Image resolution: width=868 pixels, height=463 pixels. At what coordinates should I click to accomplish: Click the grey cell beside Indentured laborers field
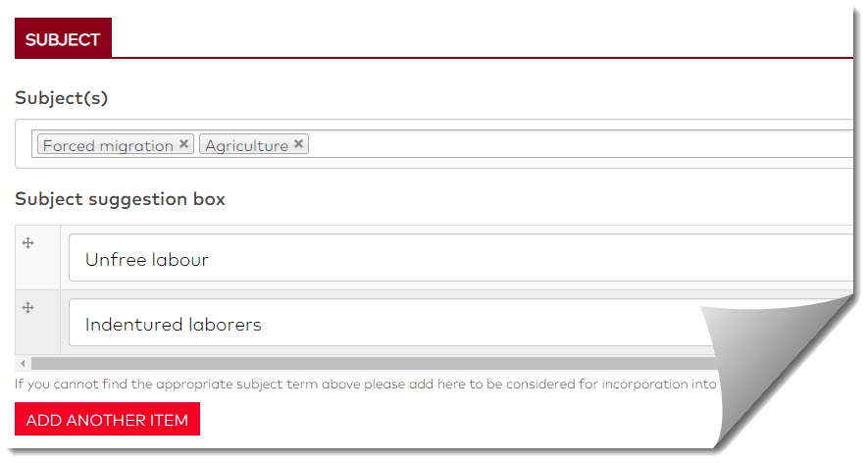pos(37,334)
